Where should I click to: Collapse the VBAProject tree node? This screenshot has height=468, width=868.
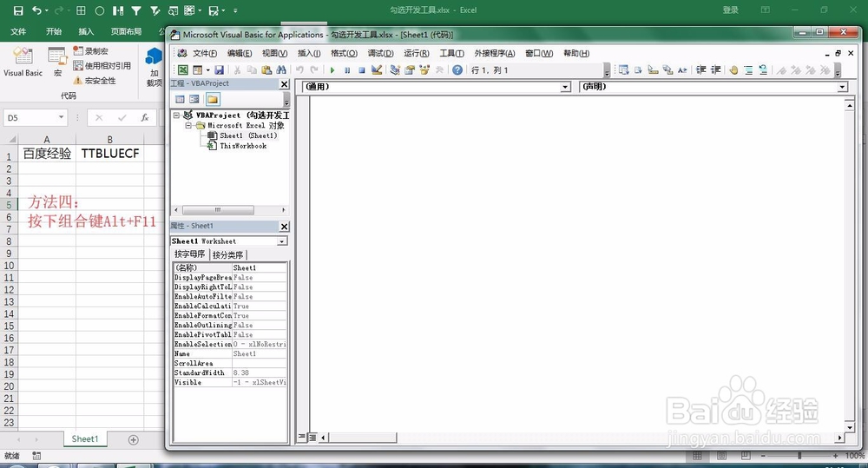(176, 115)
